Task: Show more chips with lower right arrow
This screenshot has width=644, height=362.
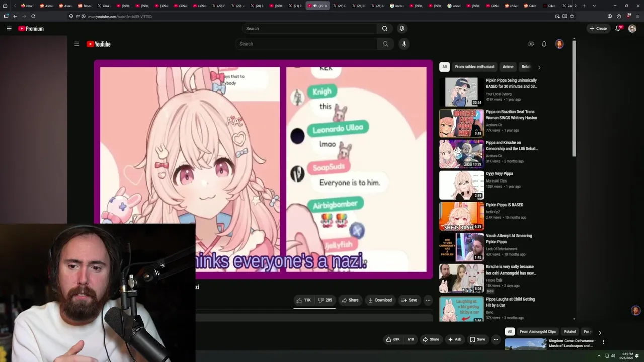Action: coord(600,332)
